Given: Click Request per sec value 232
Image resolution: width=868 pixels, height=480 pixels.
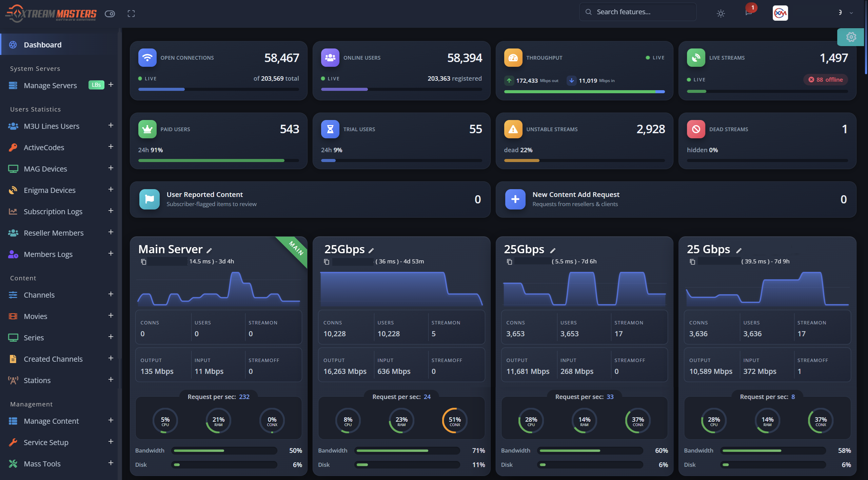Looking at the screenshot, I should [x=244, y=397].
